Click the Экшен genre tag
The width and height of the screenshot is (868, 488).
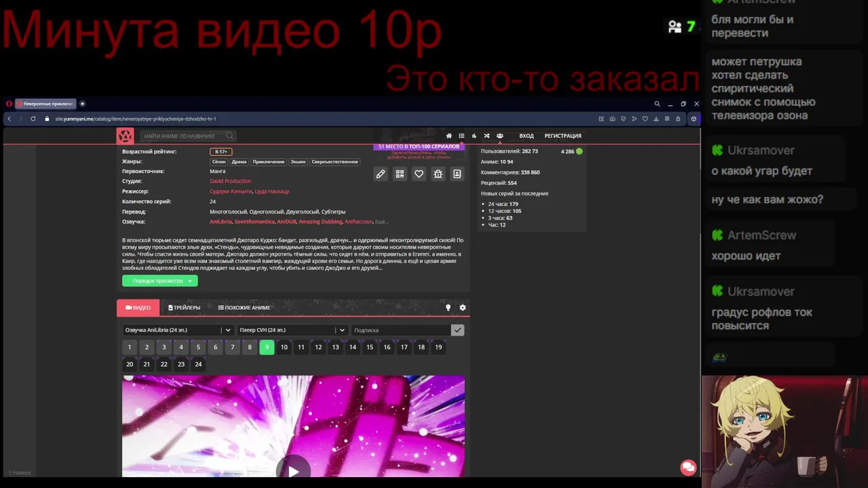[x=298, y=162]
